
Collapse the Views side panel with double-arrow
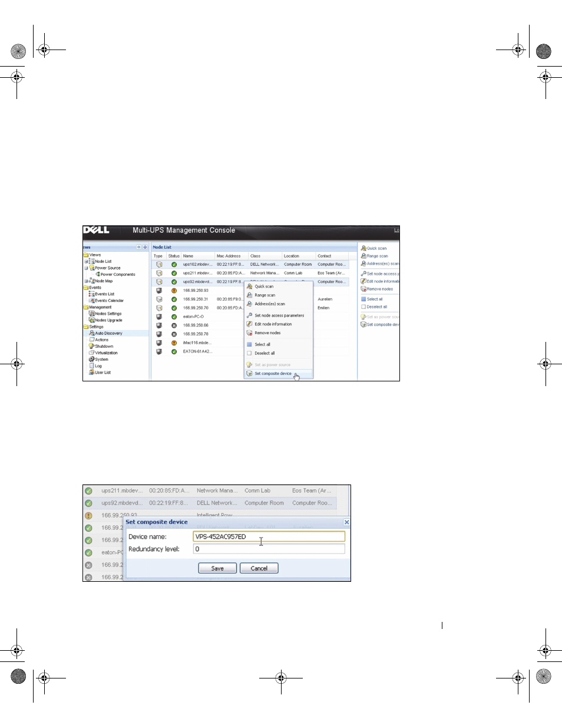[139, 247]
